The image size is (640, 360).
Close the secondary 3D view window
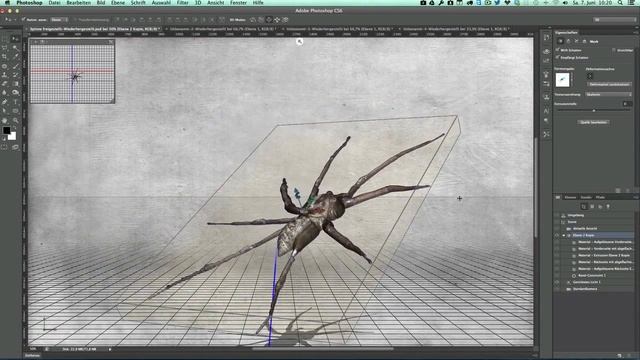(x=36, y=42)
